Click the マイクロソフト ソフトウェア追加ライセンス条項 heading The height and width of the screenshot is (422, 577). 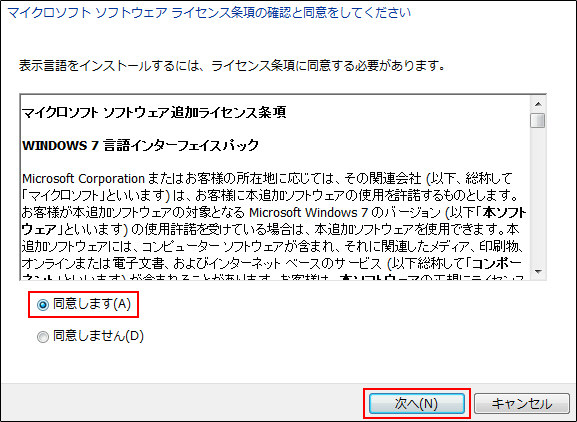pyautogui.click(x=154, y=112)
